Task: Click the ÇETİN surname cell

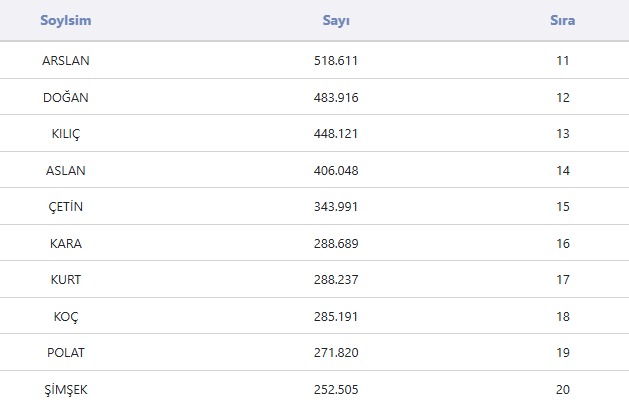Action: (x=66, y=207)
